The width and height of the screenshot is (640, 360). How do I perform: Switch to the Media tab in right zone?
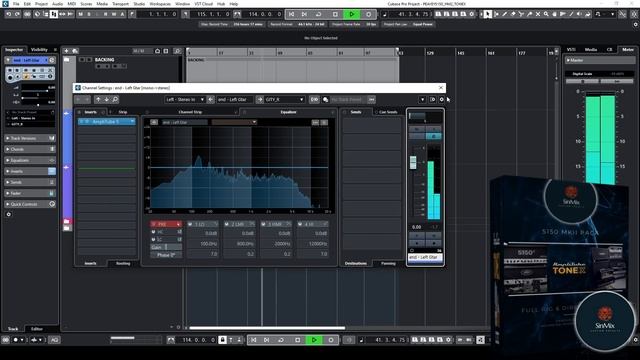click(591, 49)
